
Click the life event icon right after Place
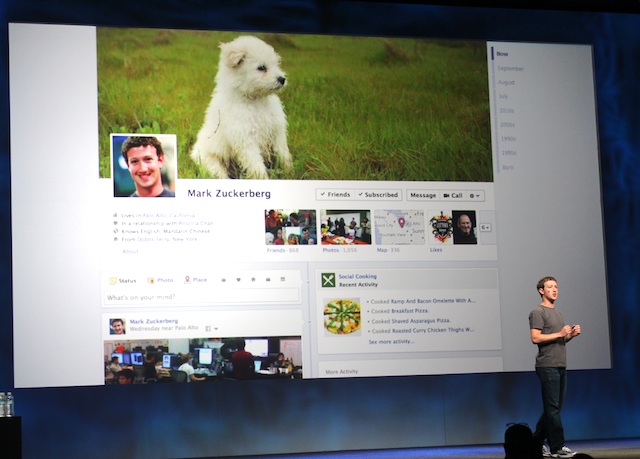coord(223,280)
